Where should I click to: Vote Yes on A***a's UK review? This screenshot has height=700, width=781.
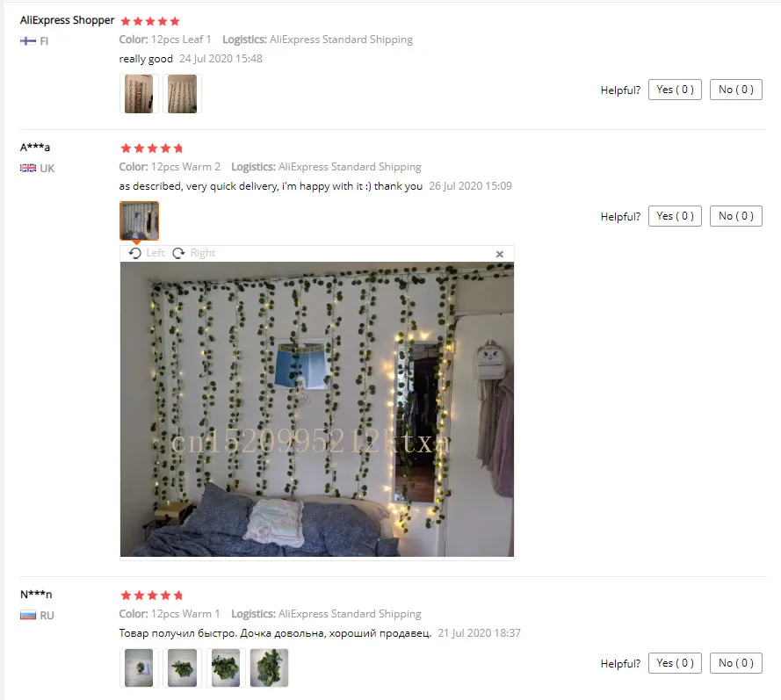point(675,216)
